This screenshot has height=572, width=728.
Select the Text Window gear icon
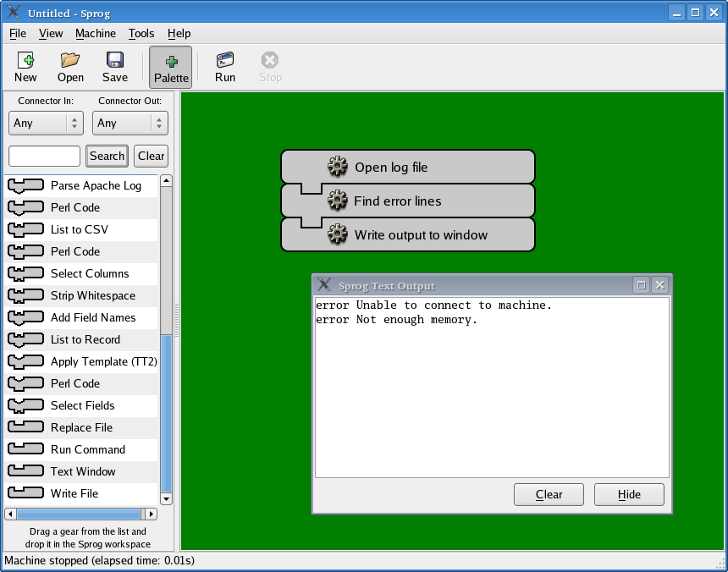click(26, 471)
